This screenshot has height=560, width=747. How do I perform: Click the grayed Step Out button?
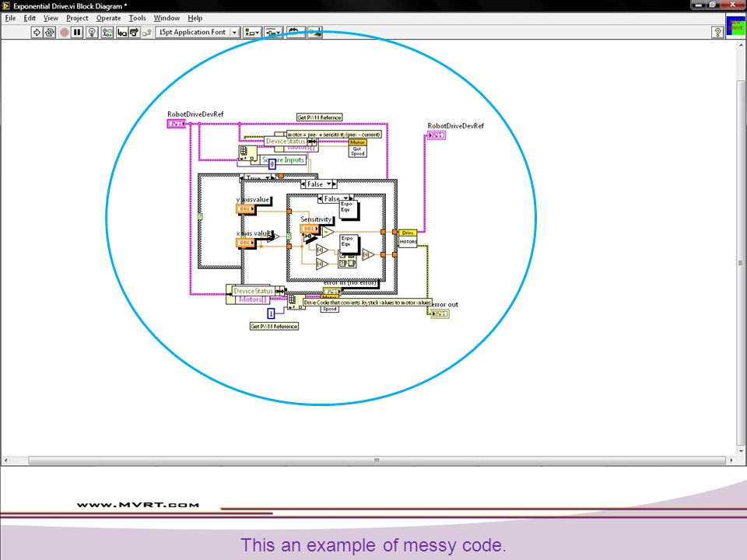(147, 33)
